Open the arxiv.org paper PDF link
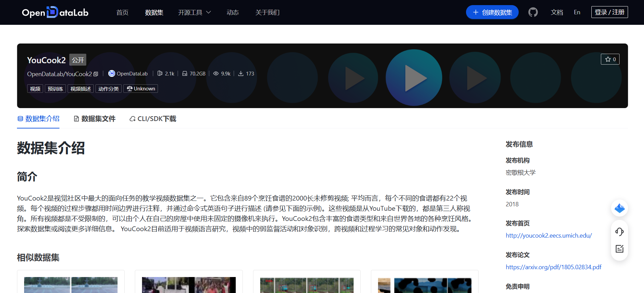Viewport: 644px width, 293px height. [553, 267]
